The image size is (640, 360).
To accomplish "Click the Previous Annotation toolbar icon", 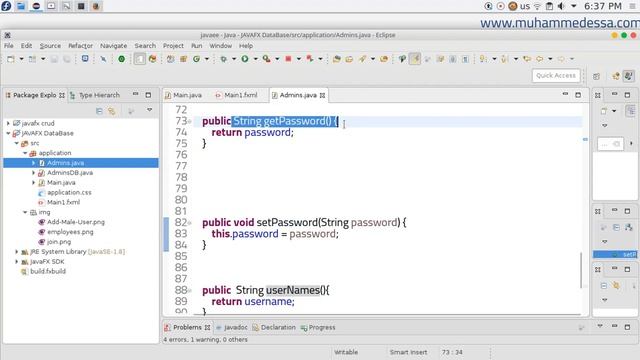I will pos(504,59).
